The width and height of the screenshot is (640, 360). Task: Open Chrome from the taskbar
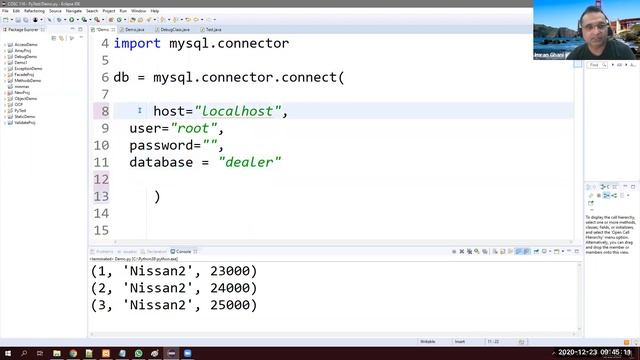73,353
